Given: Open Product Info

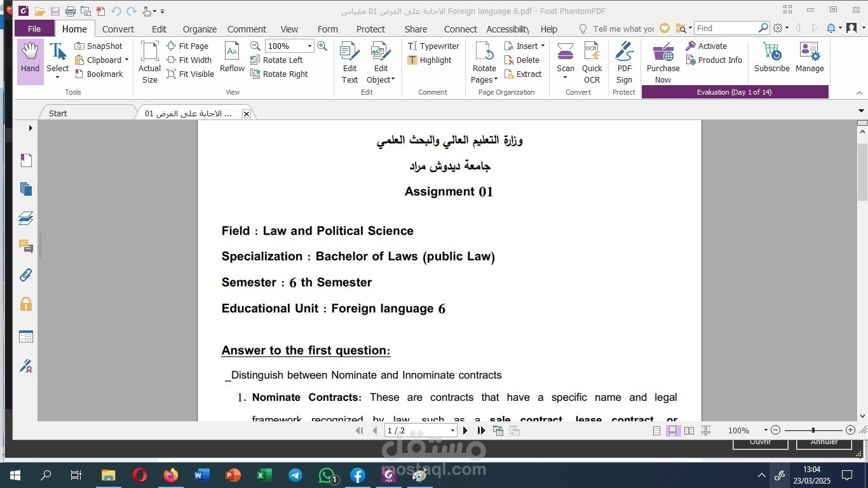Looking at the screenshot, I should (714, 60).
